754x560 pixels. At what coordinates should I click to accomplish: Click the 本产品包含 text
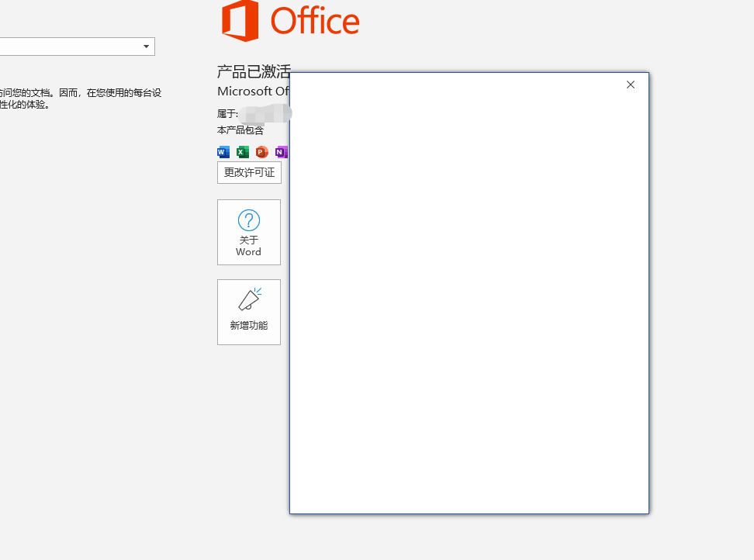240,130
